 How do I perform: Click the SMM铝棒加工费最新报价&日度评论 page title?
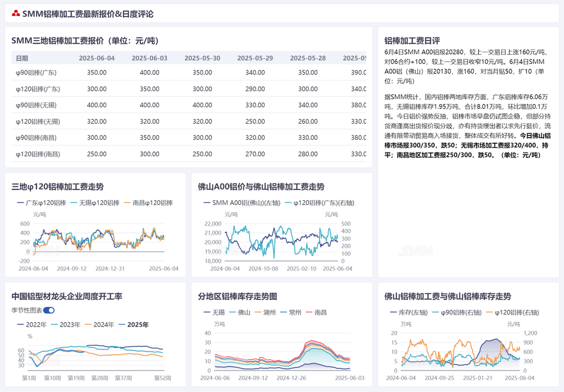pos(88,14)
